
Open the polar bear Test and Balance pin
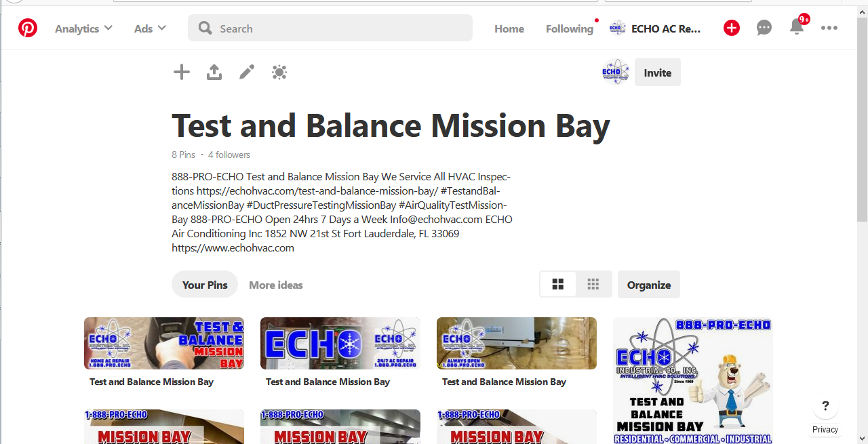pos(692,381)
